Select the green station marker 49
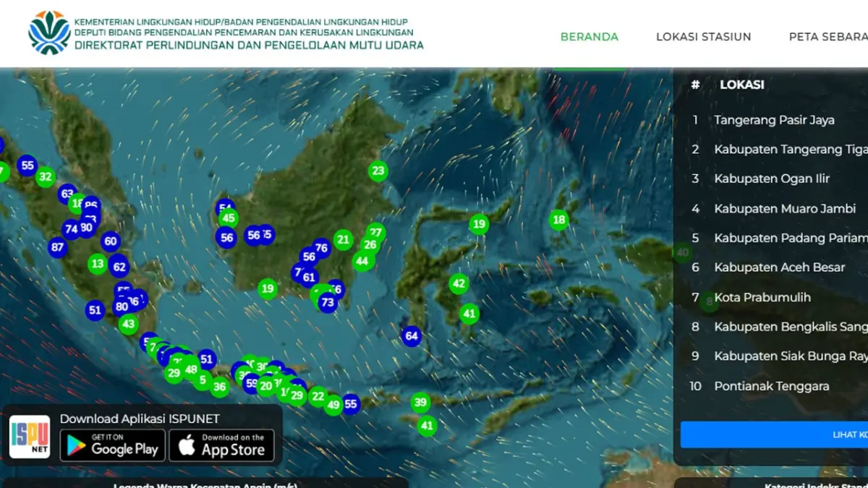Viewport: 868px width, 488px height. [x=333, y=405]
